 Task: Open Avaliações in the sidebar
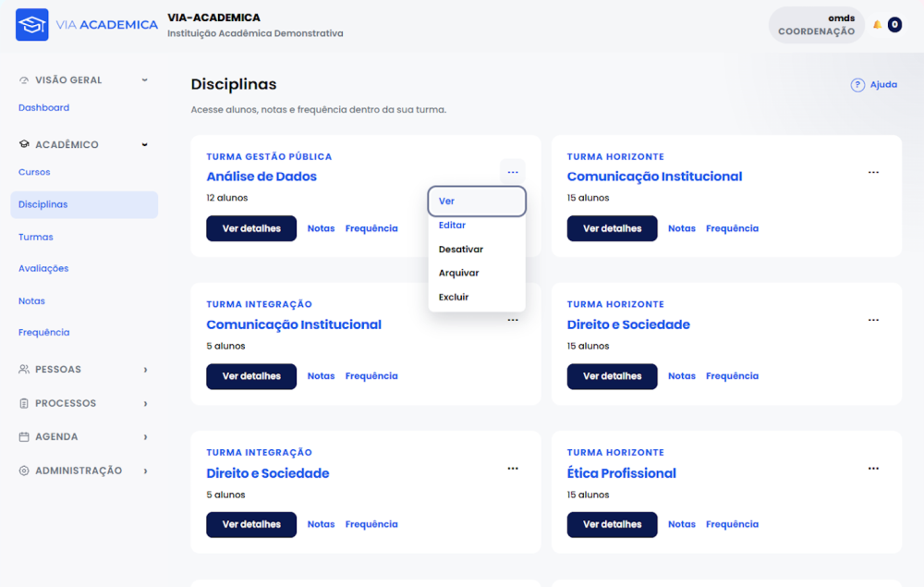tap(43, 269)
